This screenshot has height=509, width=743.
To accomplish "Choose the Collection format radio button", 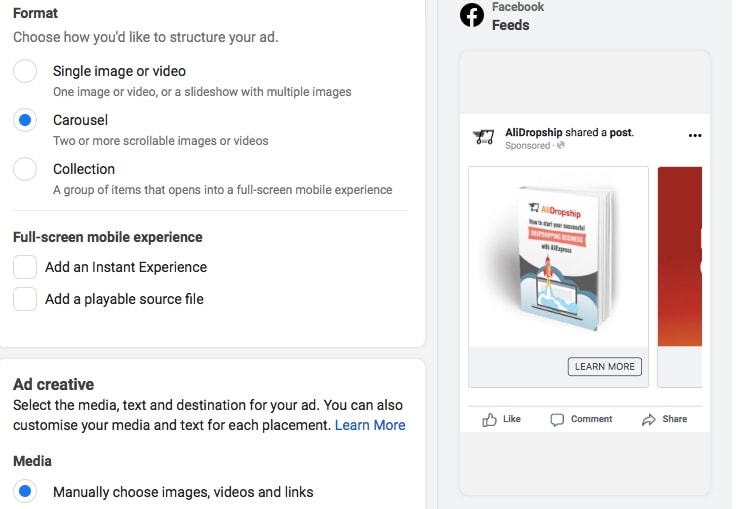I will 25,169.
